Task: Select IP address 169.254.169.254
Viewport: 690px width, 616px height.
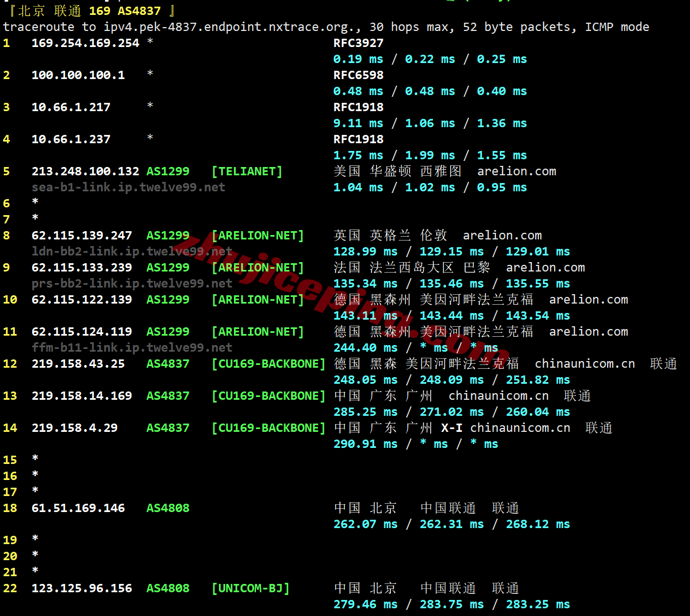Action: coord(86,43)
